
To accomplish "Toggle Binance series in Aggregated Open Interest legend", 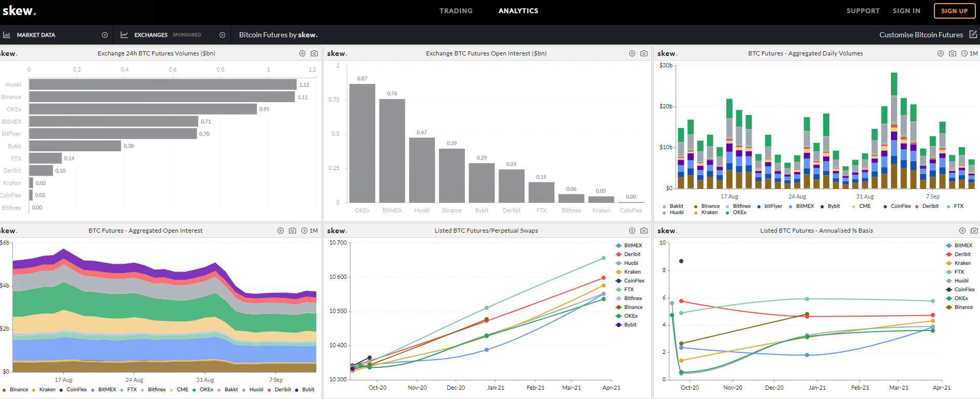I will pyautogui.click(x=16, y=390).
